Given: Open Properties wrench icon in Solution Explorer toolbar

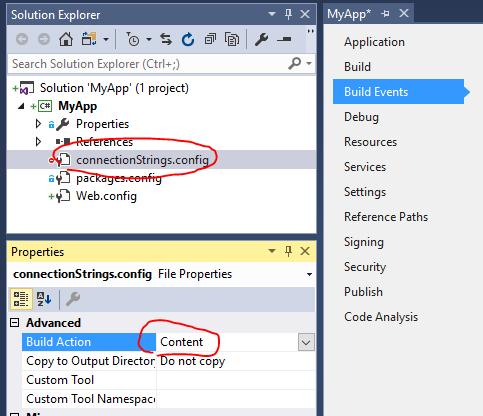Looking at the screenshot, I should pos(261,39).
